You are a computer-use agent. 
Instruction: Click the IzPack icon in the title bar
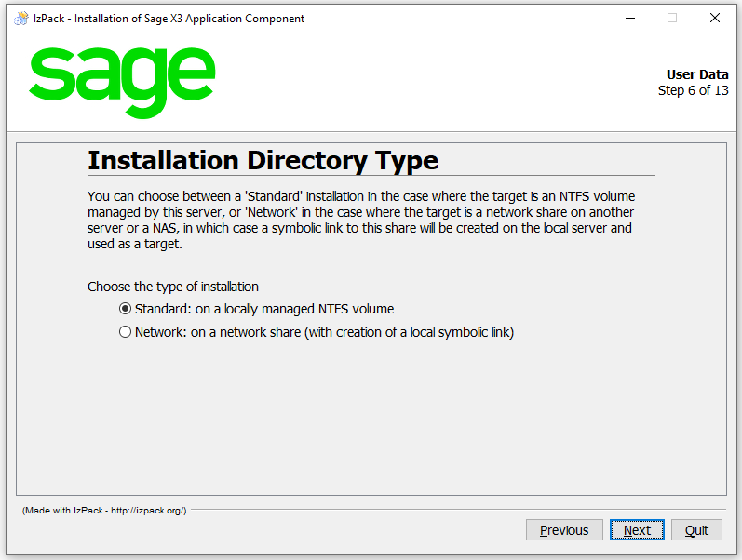tap(20, 18)
